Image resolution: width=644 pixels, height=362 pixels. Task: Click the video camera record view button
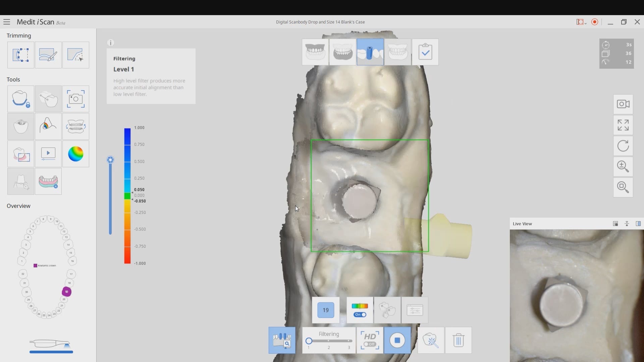click(x=623, y=104)
